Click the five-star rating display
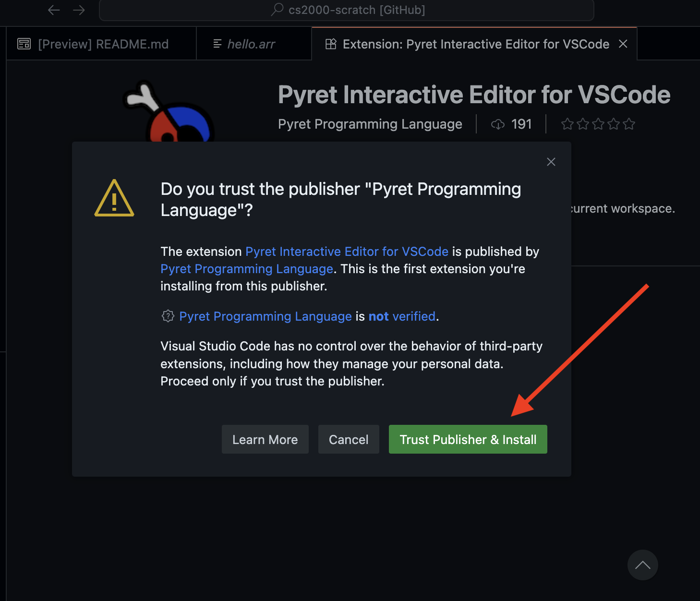 (598, 124)
